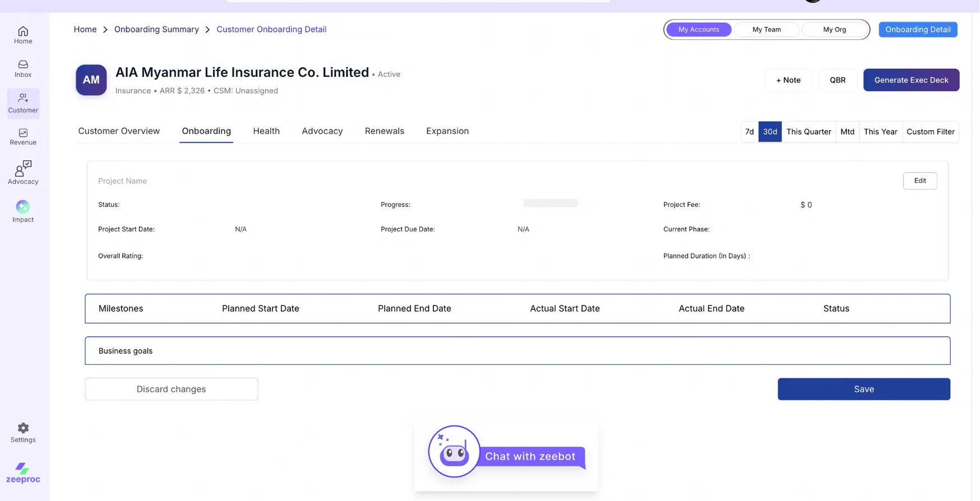Image resolution: width=980 pixels, height=501 pixels.
Task: Open the Revenue sidebar icon
Action: click(x=23, y=137)
